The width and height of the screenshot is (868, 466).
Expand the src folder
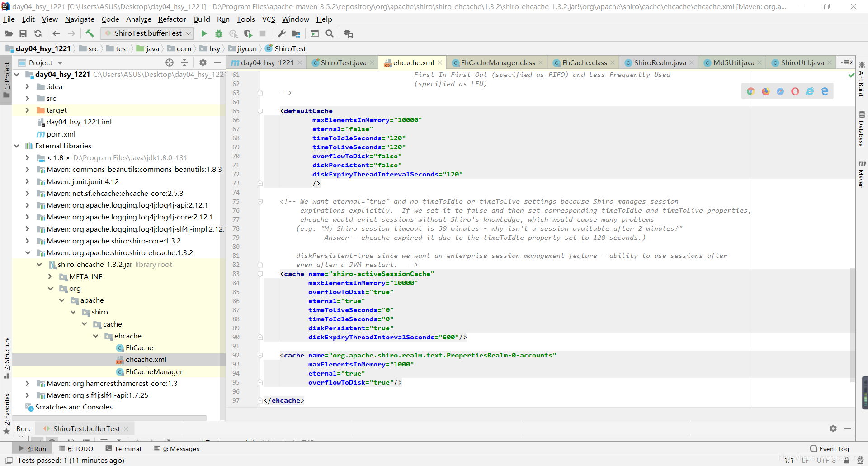[x=27, y=98]
